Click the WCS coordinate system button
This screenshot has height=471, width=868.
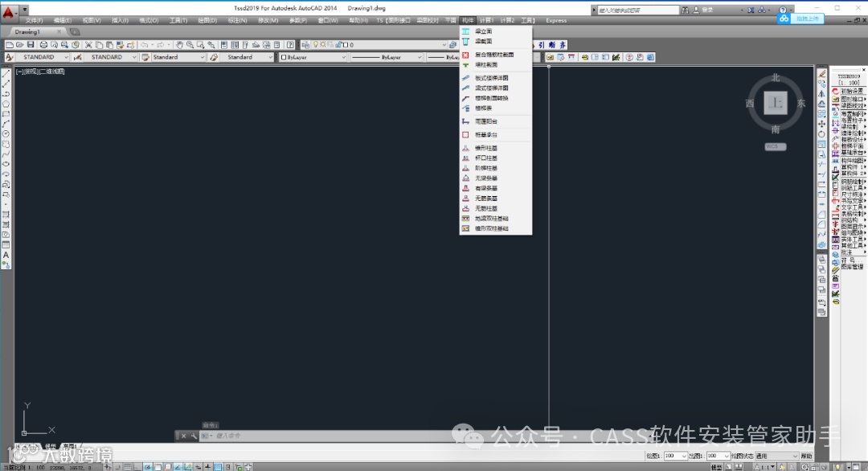[775, 146]
